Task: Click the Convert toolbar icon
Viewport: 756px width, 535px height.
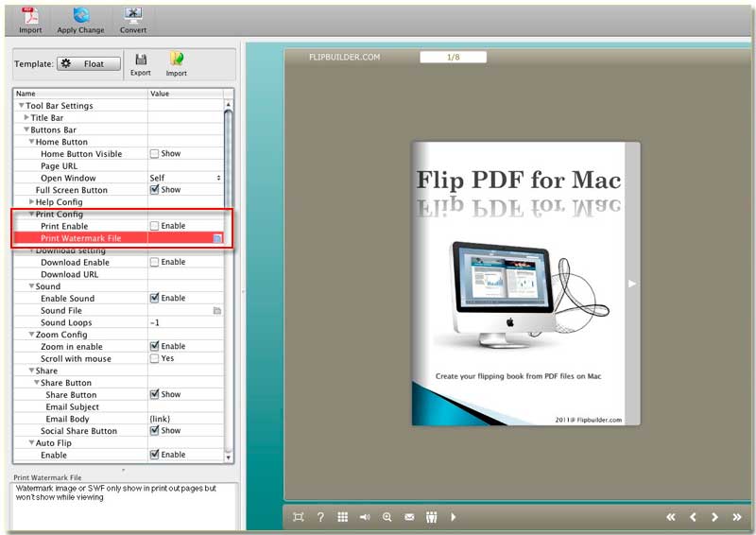Action: click(x=133, y=15)
